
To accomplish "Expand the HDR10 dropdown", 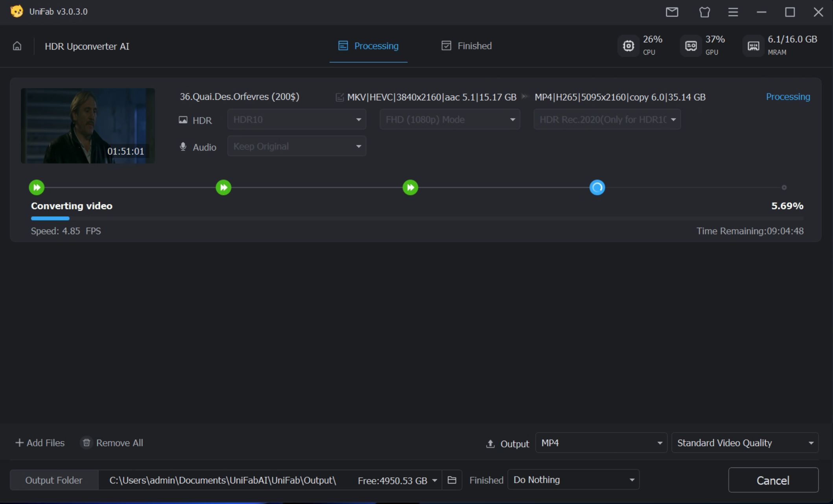I will click(x=297, y=120).
